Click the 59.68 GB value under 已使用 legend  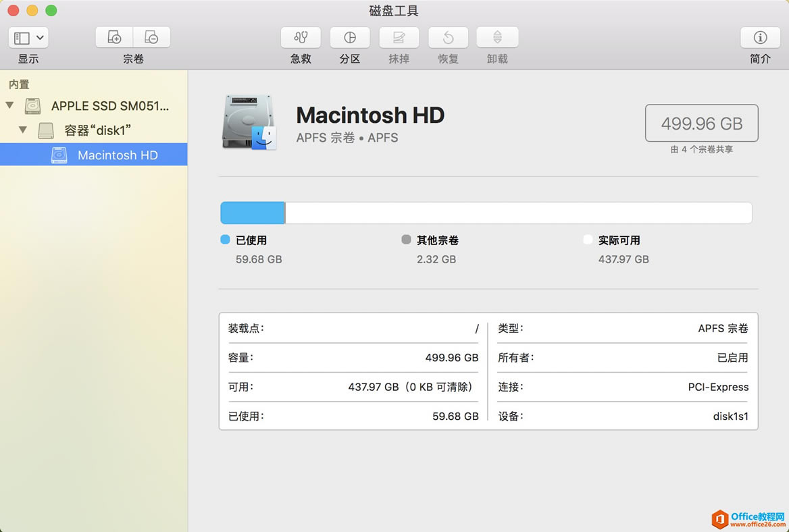click(259, 259)
